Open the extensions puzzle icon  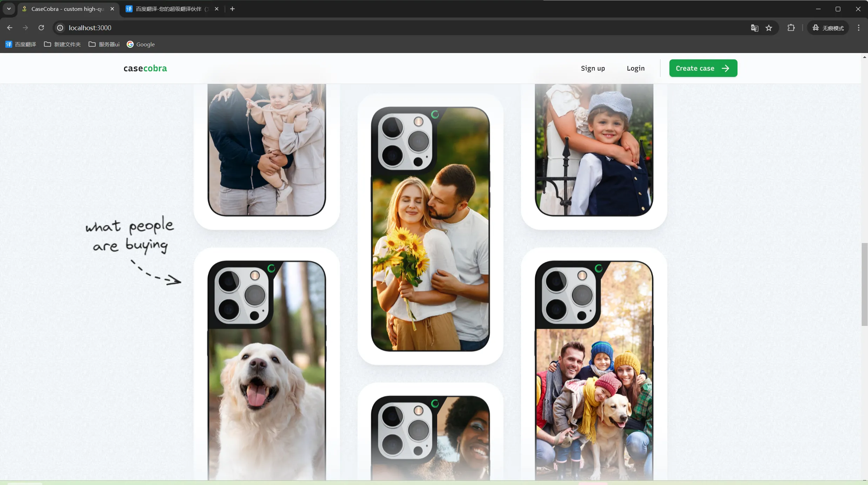coord(791,28)
